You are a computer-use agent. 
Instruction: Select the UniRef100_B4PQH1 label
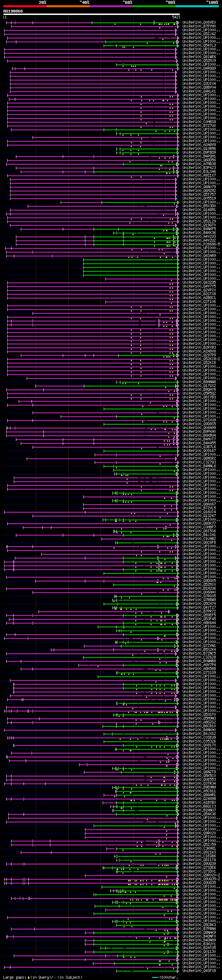pos(199,156)
